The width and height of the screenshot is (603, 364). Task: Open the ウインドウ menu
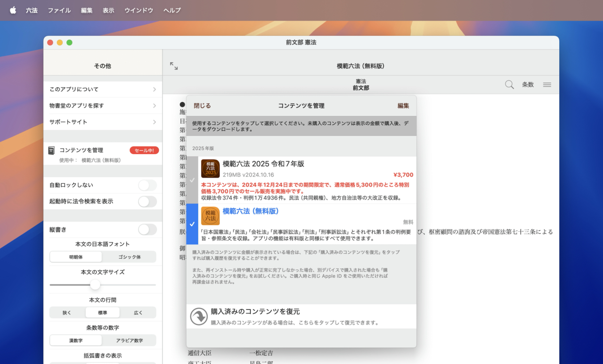point(139,10)
